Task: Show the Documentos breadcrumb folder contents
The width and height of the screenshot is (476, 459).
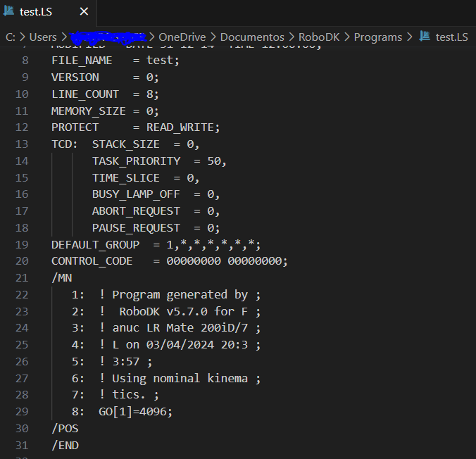Action: coord(256,37)
